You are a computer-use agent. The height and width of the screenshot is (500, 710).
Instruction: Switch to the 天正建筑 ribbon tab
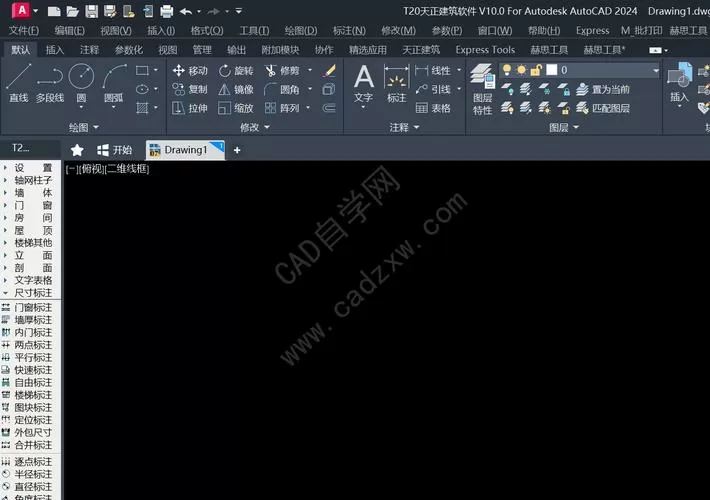(421, 50)
